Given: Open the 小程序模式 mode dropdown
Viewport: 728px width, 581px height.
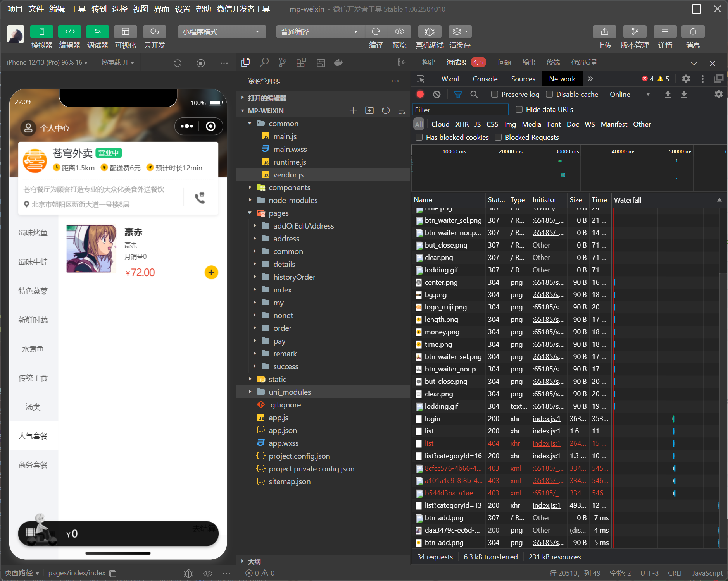Looking at the screenshot, I should 221,32.
